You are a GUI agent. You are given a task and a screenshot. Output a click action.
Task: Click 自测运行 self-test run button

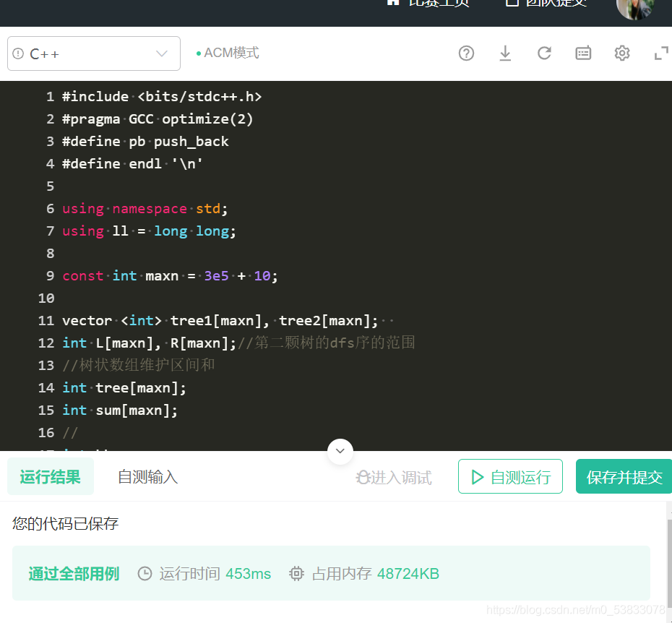[510, 476]
